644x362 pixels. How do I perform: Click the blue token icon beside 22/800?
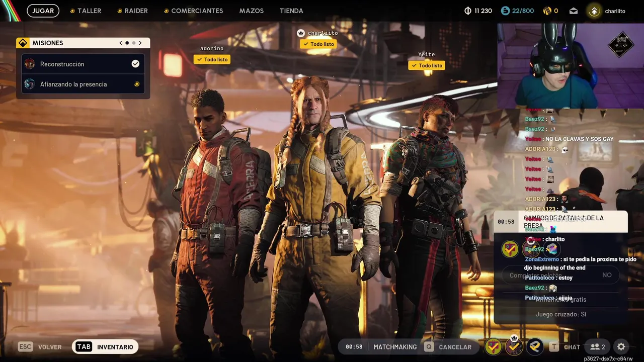(505, 11)
